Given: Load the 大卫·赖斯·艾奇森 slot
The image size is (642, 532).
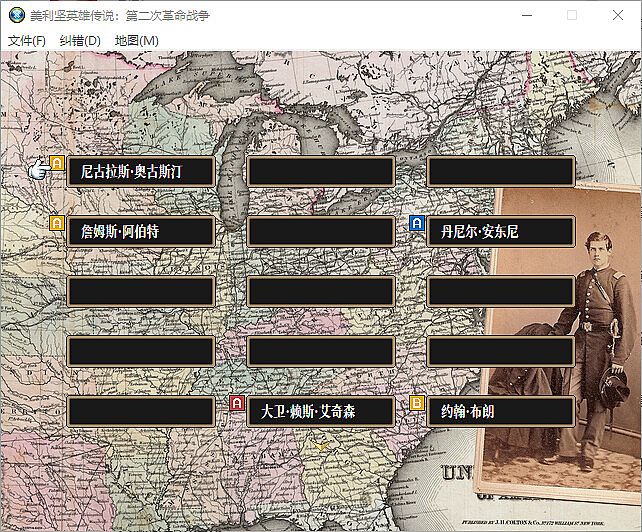Looking at the screenshot, I should (321, 411).
